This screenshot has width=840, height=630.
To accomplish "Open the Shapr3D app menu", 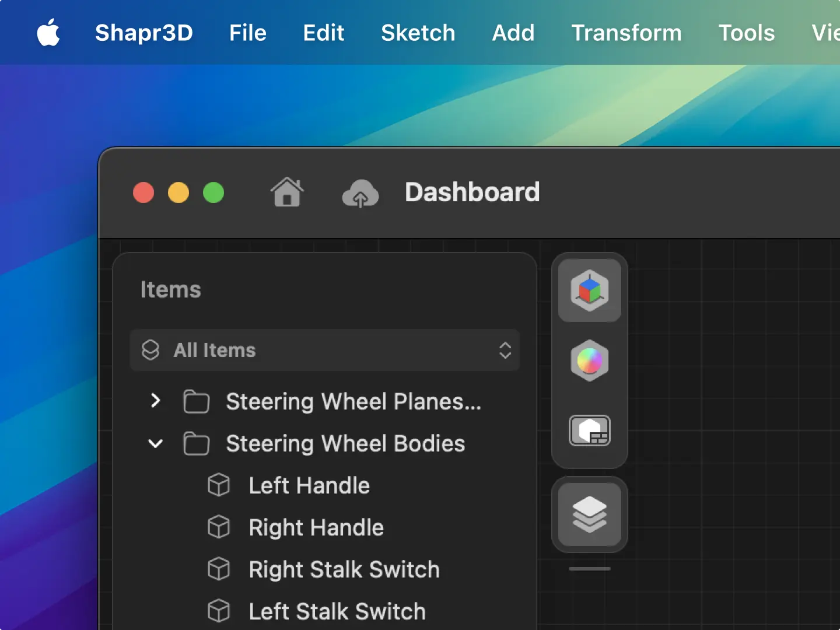I will click(x=143, y=33).
